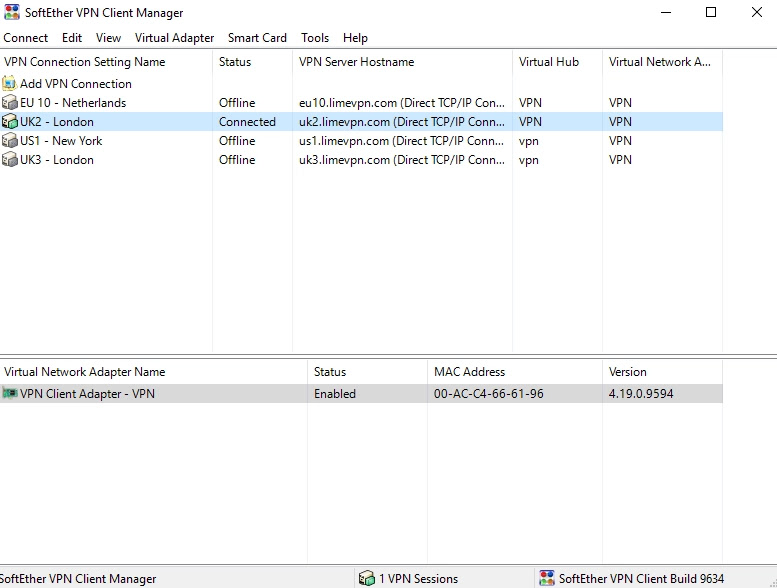Click the VPN Sessions status bar icon
777x588 pixels.
click(x=366, y=578)
